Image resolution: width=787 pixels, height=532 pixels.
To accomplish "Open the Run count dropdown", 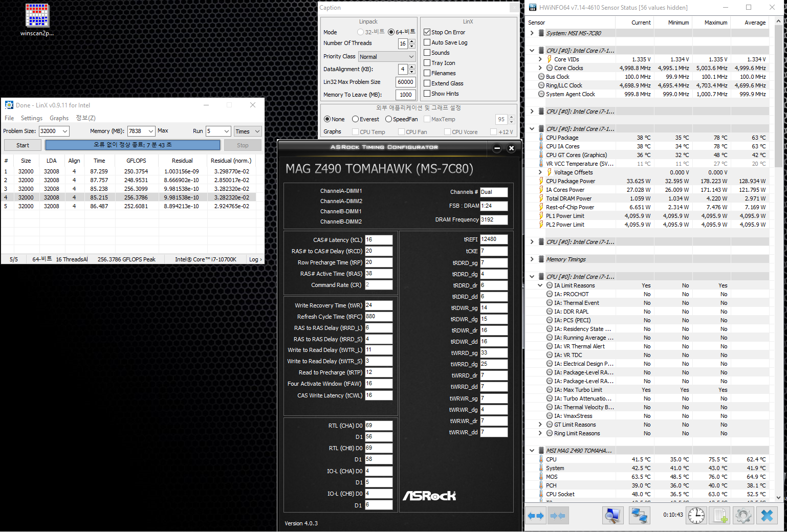I will (227, 131).
